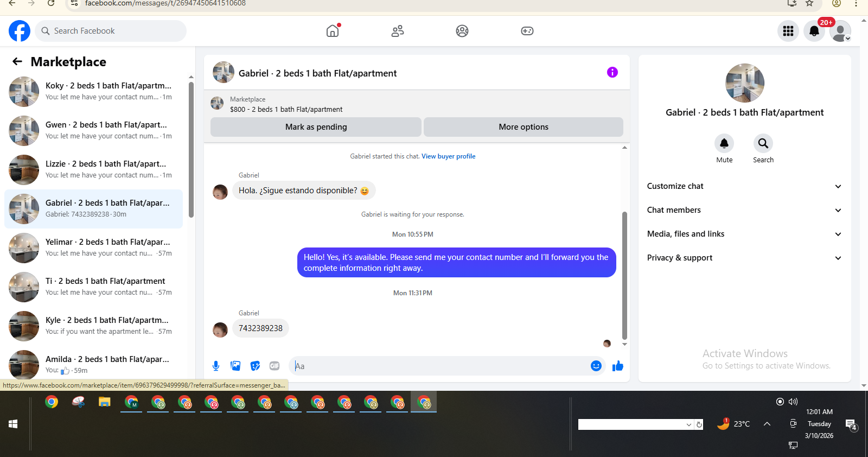Open the emoji picker in message box
868x457 pixels.
coord(596,366)
